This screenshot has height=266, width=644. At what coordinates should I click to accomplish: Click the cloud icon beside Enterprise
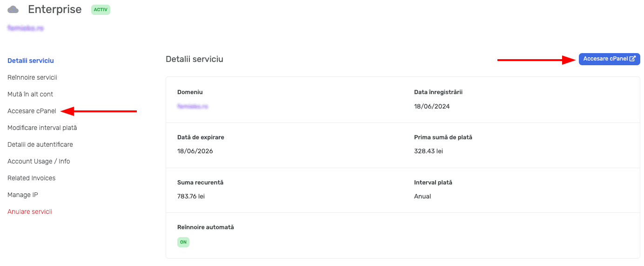(13, 9)
